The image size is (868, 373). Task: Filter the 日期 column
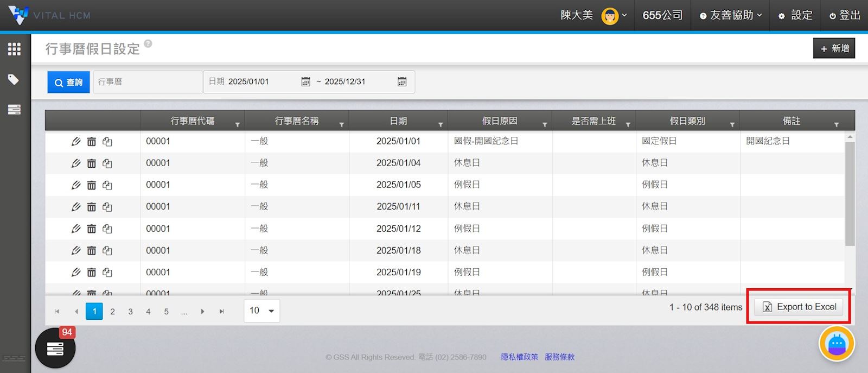tap(441, 125)
